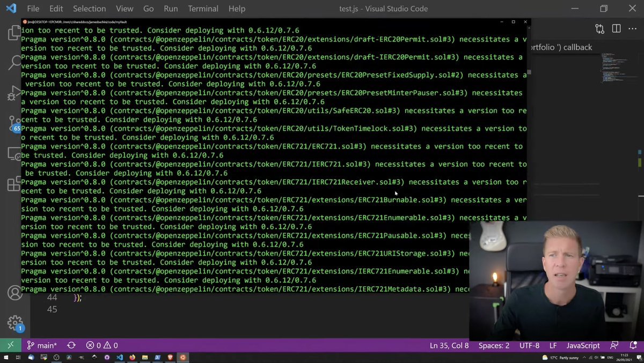
Task: Switch branch via main* in status bar
Action: point(42,345)
